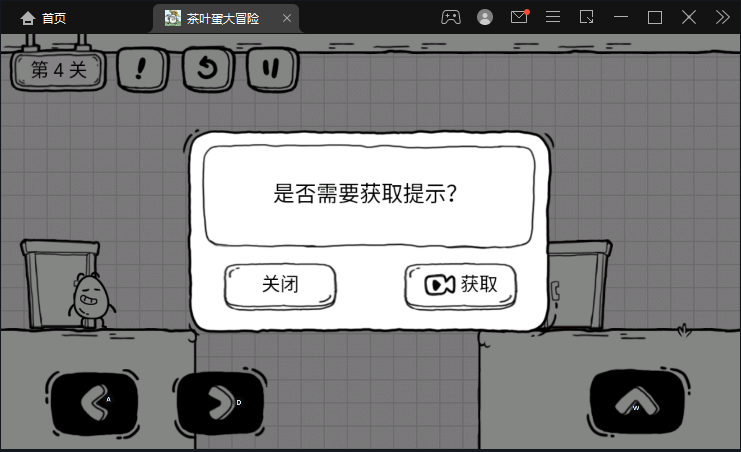Pause the game
The image size is (741, 452).
(272, 69)
